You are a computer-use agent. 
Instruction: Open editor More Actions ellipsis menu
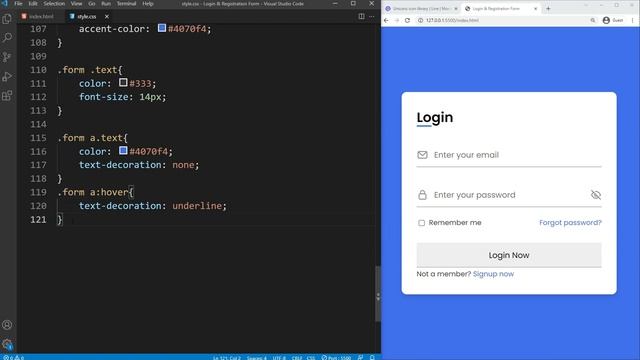click(x=371, y=16)
